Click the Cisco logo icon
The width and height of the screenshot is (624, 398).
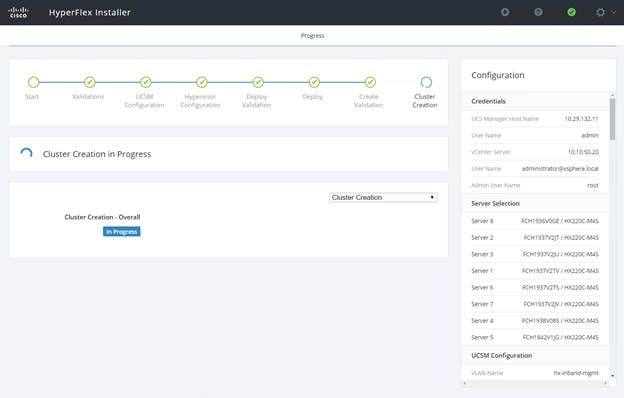(x=18, y=12)
